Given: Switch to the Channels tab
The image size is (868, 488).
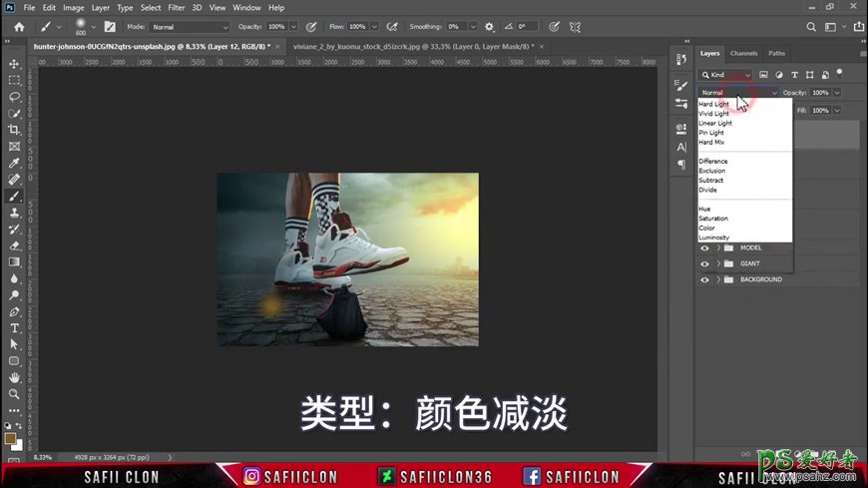Looking at the screenshot, I should [x=743, y=53].
